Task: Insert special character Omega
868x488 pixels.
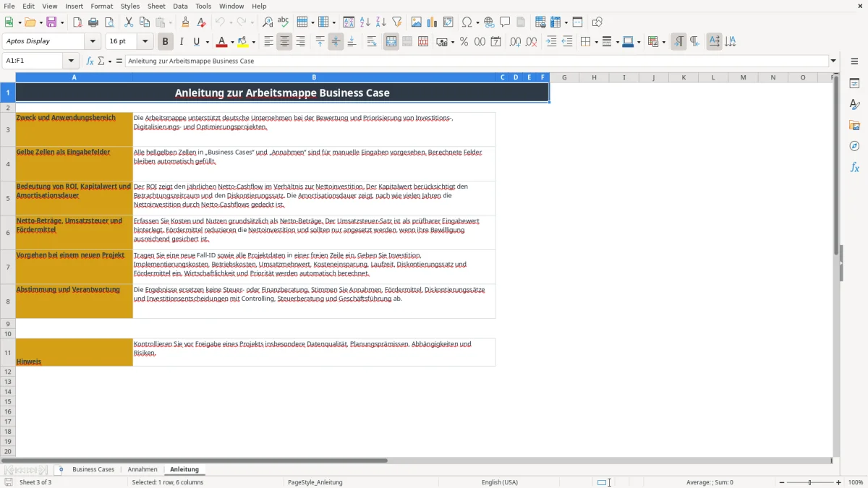Action: 467,22
